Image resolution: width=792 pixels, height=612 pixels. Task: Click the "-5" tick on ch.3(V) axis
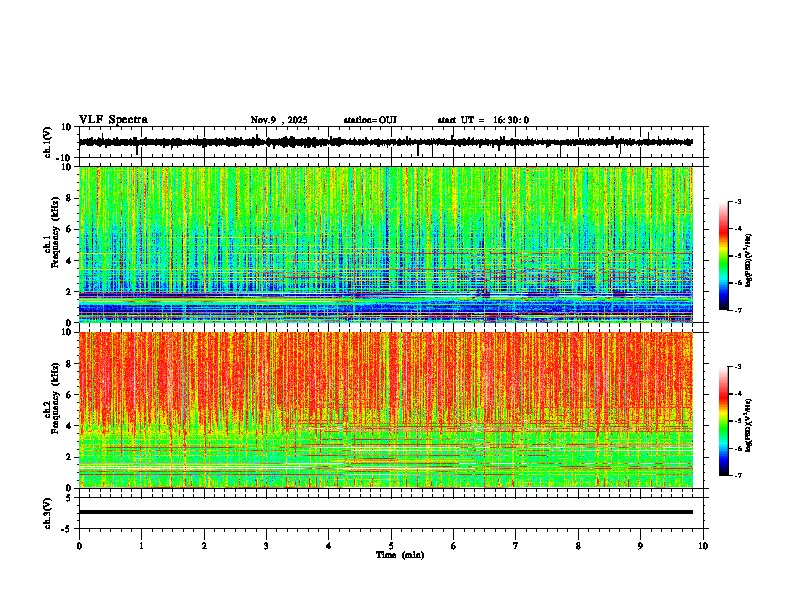click(68, 529)
